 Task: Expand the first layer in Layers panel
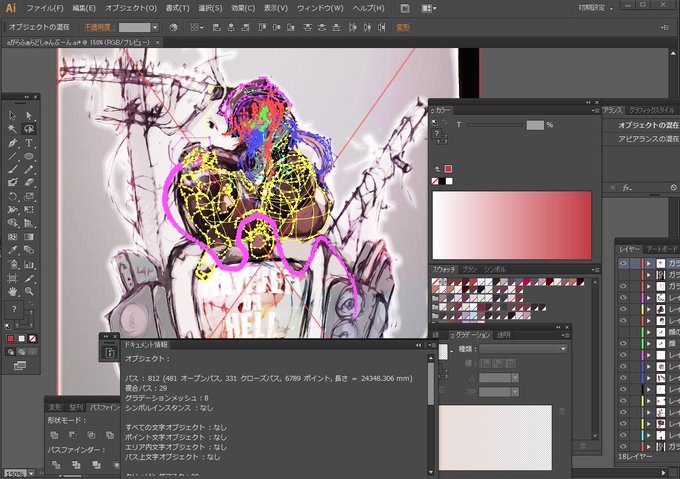point(649,263)
